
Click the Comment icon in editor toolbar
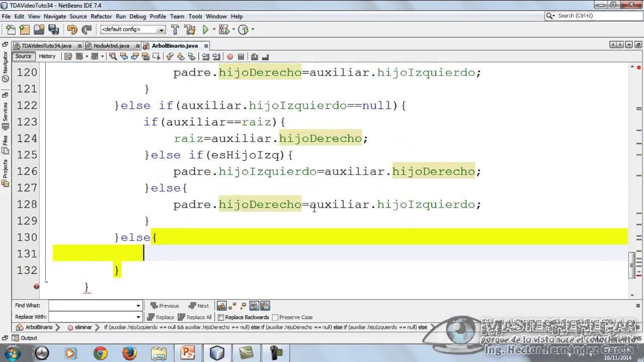point(254,56)
